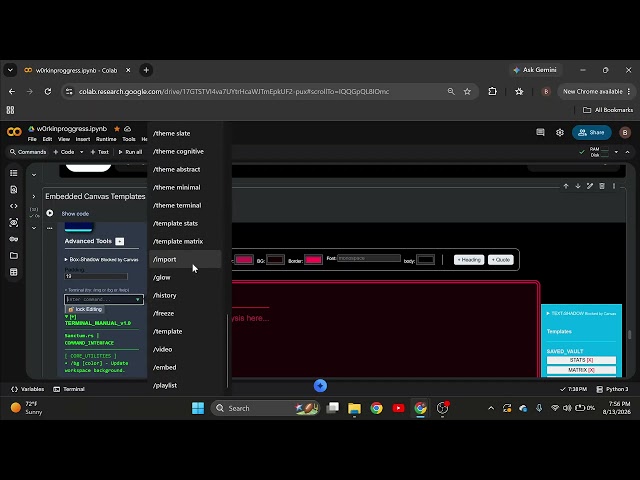Choose /theme terminal command

(x=185, y=205)
